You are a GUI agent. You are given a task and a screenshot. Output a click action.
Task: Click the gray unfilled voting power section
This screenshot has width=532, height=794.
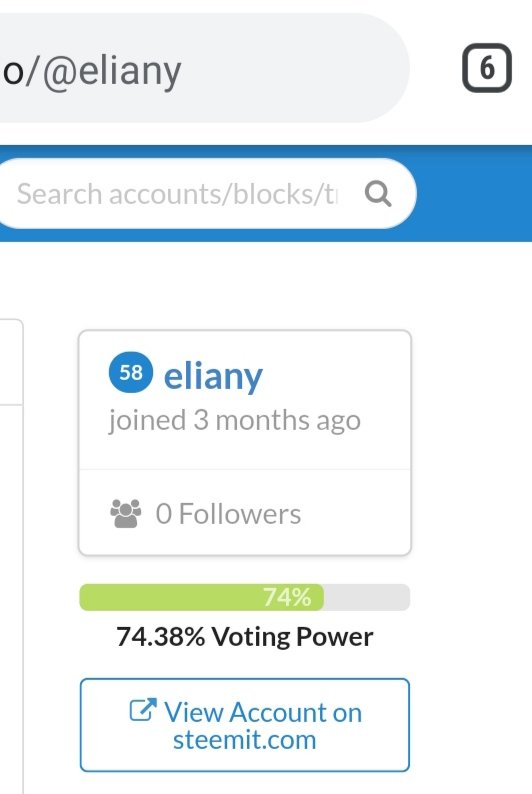(x=366, y=597)
